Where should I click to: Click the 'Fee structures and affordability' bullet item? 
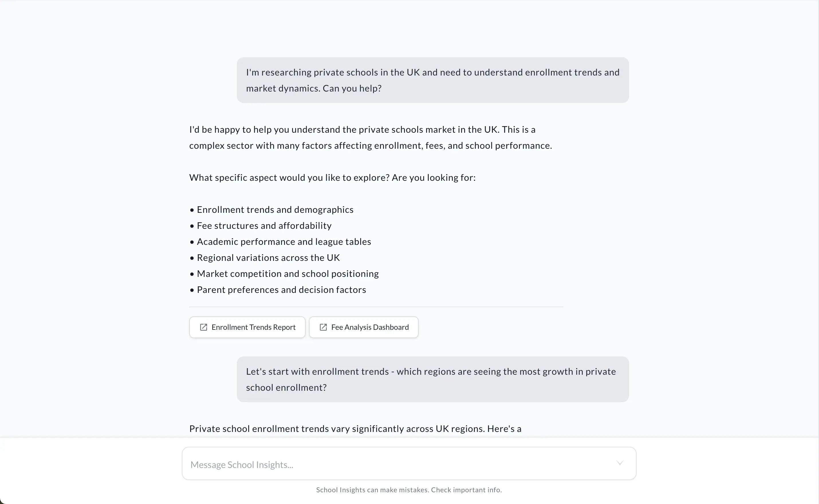(263, 226)
